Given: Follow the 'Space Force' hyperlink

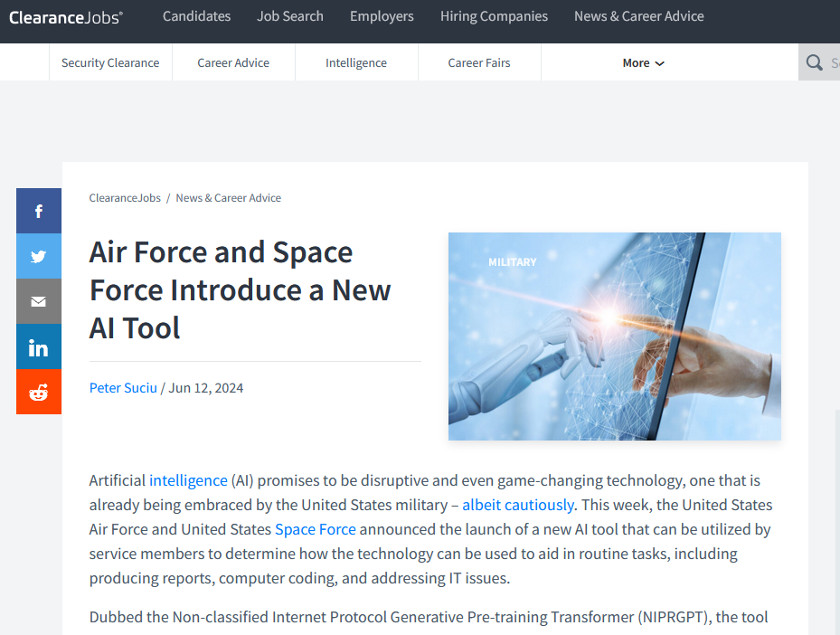Looking at the screenshot, I should pyautogui.click(x=316, y=529).
